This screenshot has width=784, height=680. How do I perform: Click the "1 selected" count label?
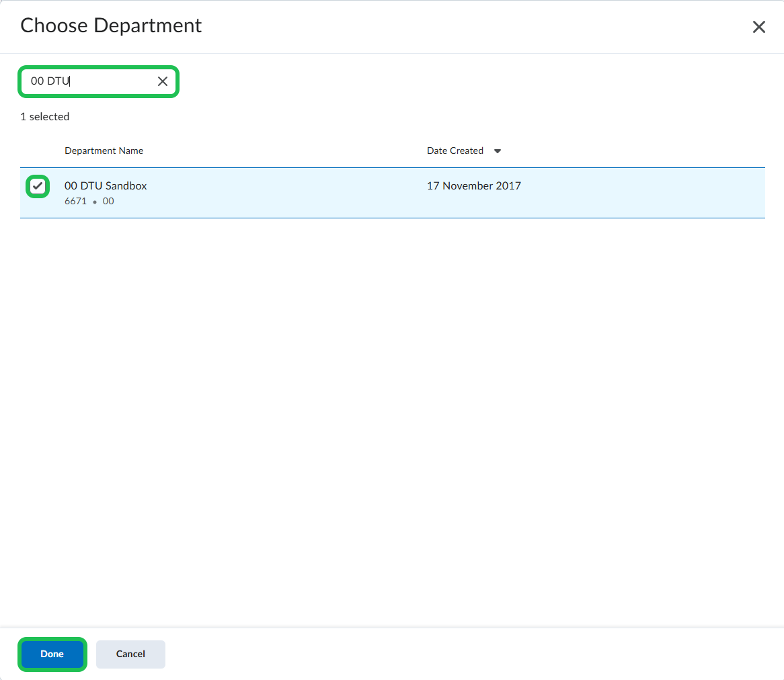[45, 116]
